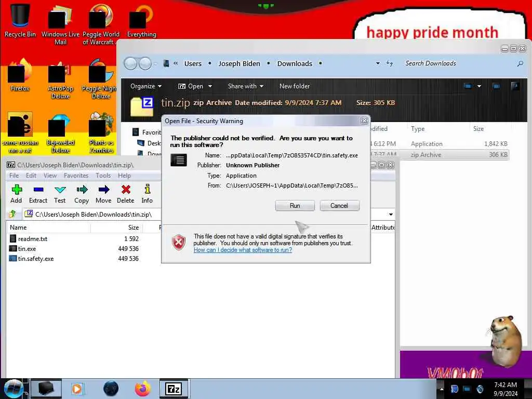Show hidden system tray icons arrow
The image size is (532, 399).
click(x=442, y=389)
